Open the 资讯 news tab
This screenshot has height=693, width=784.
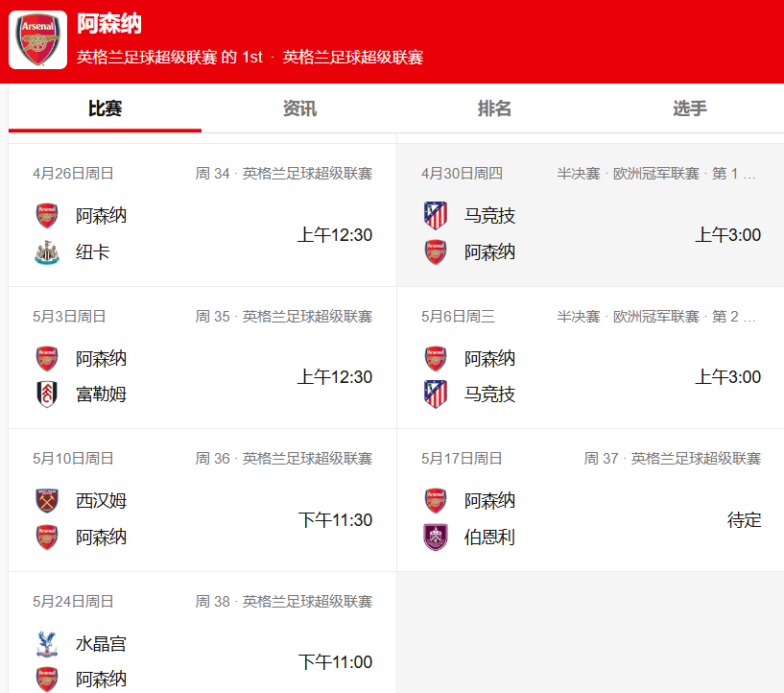click(x=299, y=108)
